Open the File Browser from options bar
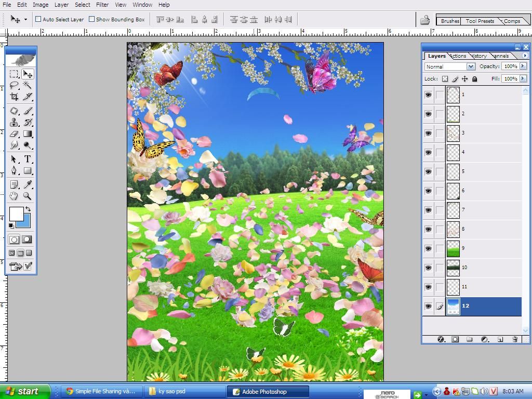The height and width of the screenshot is (399, 532). tap(425, 20)
